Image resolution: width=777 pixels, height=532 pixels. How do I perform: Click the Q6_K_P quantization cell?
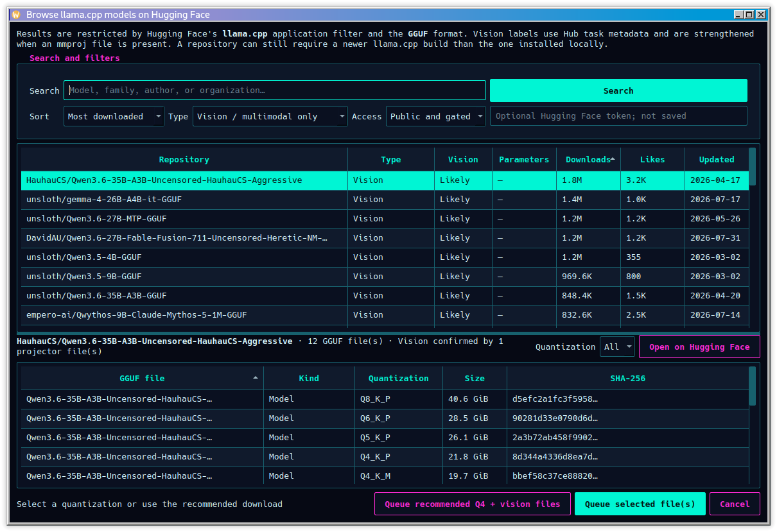point(399,418)
